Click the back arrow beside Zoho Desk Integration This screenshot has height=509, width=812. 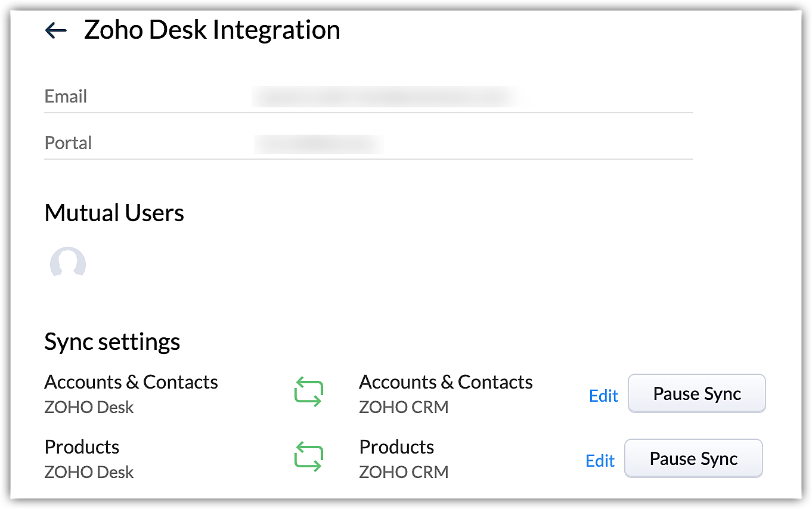56,30
